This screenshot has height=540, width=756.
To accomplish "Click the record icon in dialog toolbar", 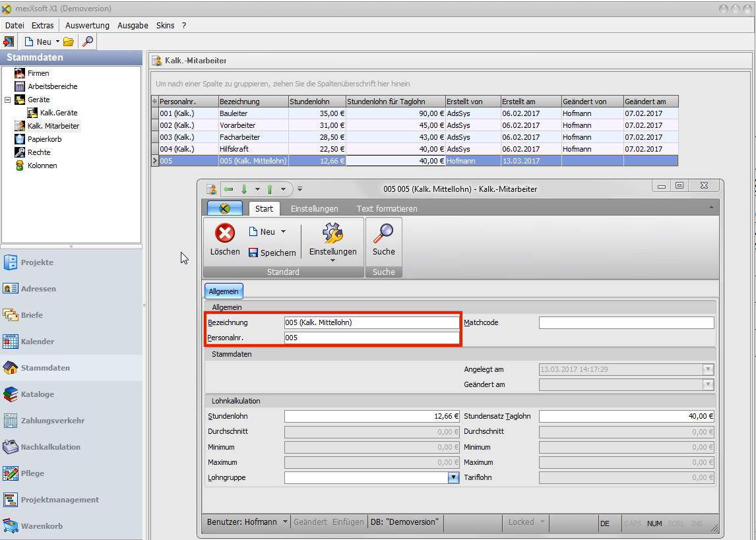I will pos(211,189).
